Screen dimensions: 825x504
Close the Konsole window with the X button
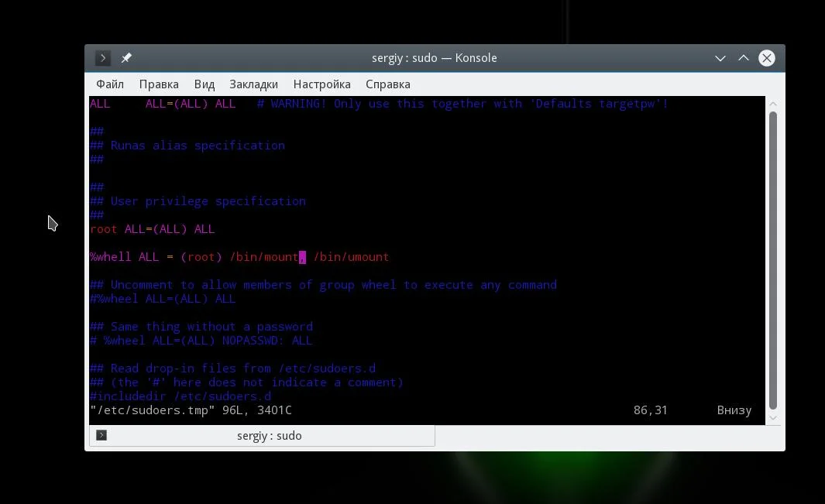(x=767, y=58)
